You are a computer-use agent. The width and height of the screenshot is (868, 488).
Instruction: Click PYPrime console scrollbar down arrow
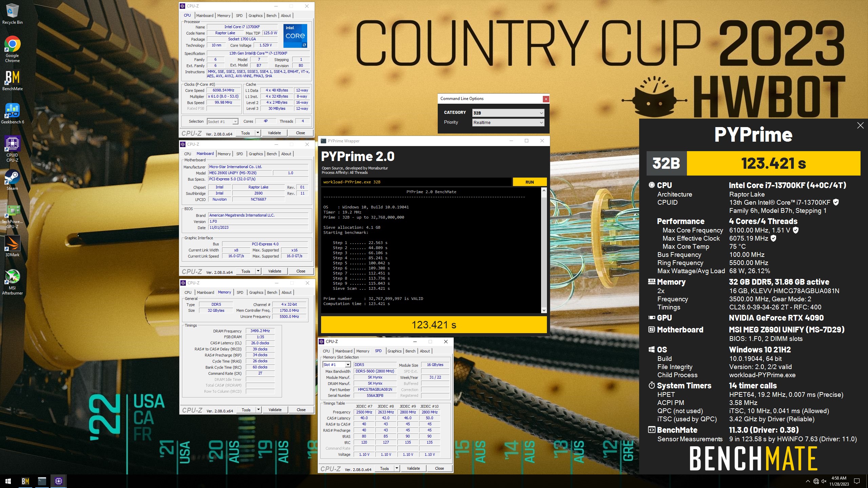coord(544,310)
